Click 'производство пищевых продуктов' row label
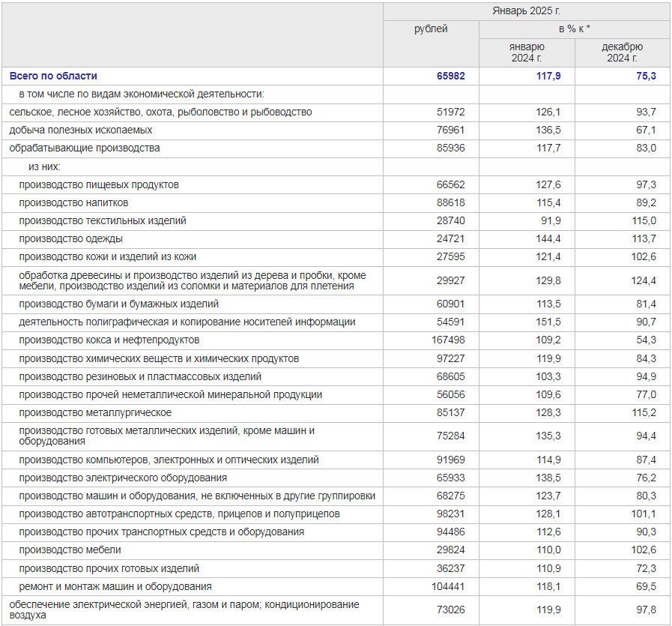This screenshot has width=672, height=626. tap(99, 184)
